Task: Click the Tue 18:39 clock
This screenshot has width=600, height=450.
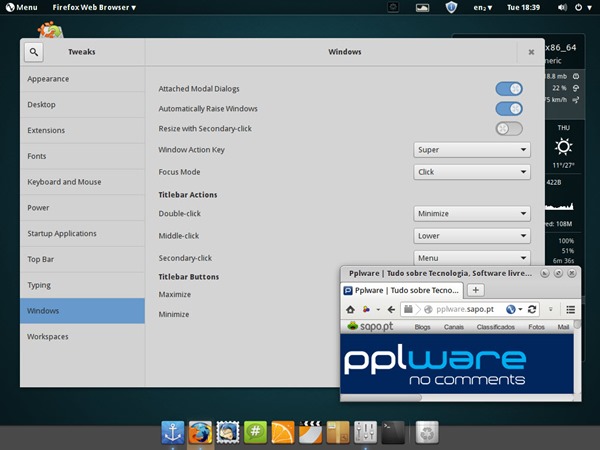Action: click(x=523, y=7)
